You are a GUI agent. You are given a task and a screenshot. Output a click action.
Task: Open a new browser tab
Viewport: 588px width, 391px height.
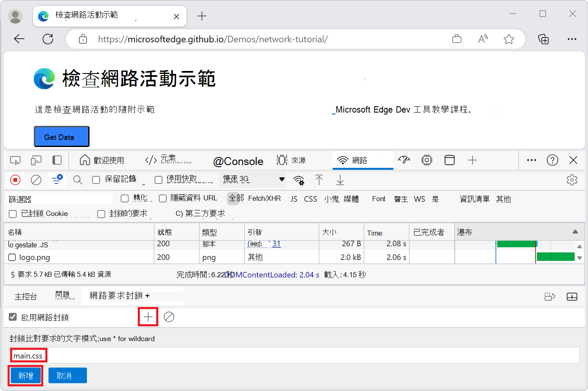202,16
